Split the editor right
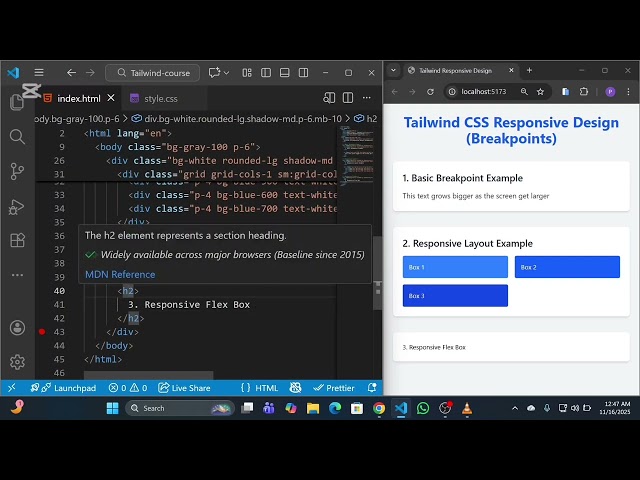The height and width of the screenshot is (480, 640). tap(348, 98)
